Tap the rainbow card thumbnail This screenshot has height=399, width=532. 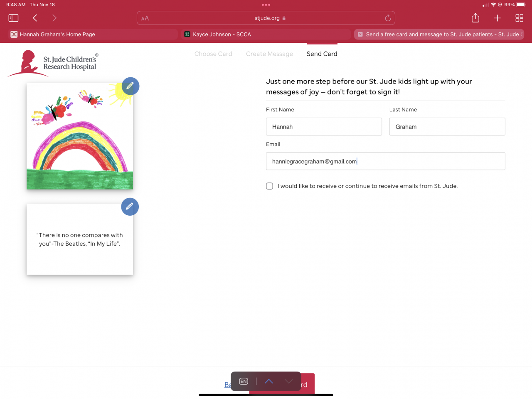80,136
